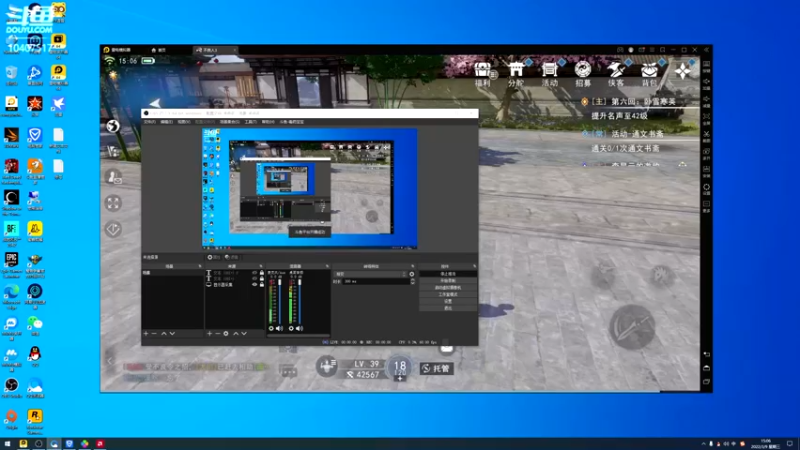
Task: Open source properties via the sources panel gear icon
Action: click(226, 333)
